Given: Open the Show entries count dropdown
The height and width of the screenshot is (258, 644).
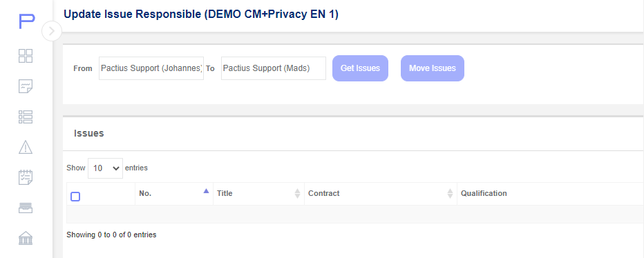Looking at the screenshot, I should (x=105, y=168).
